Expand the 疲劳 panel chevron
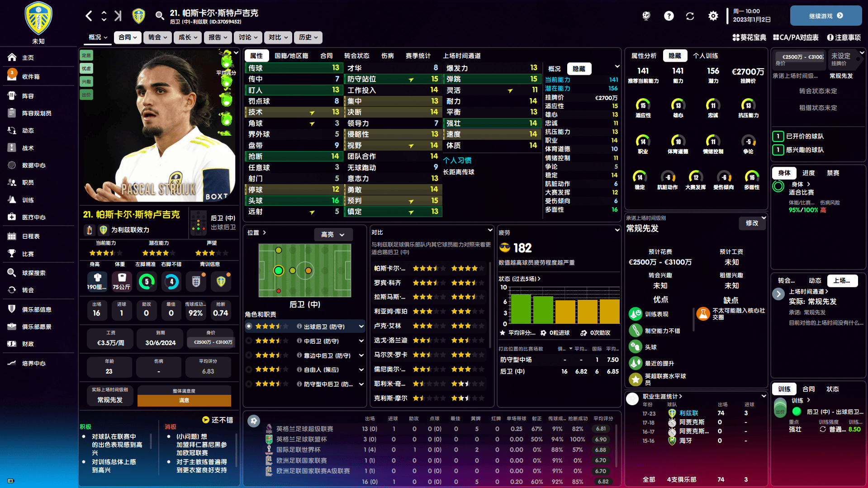Image resolution: width=868 pixels, height=488 pixels. pyautogui.click(x=617, y=230)
